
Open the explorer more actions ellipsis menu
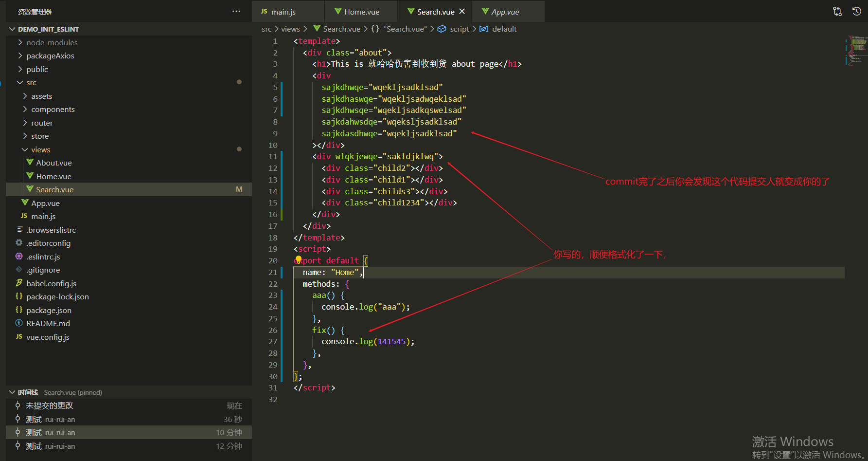pyautogui.click(x=236, y=11)
